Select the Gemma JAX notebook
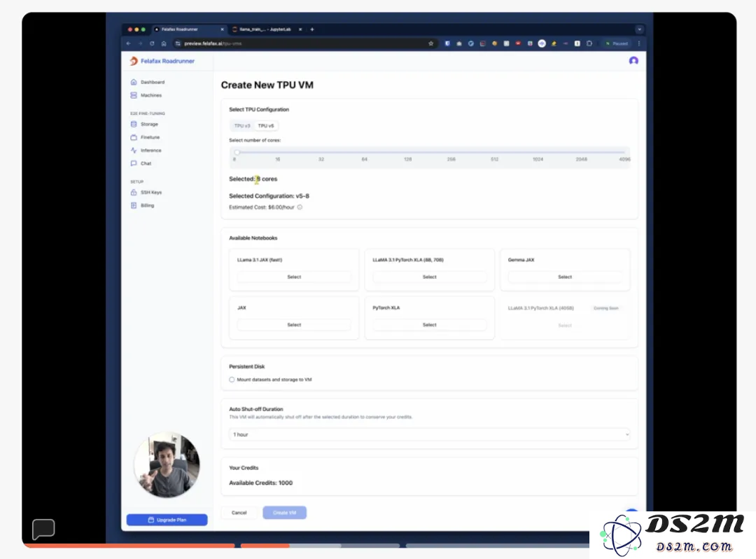The width and height of the screenshot is (756, 559). tap(565, 277)
